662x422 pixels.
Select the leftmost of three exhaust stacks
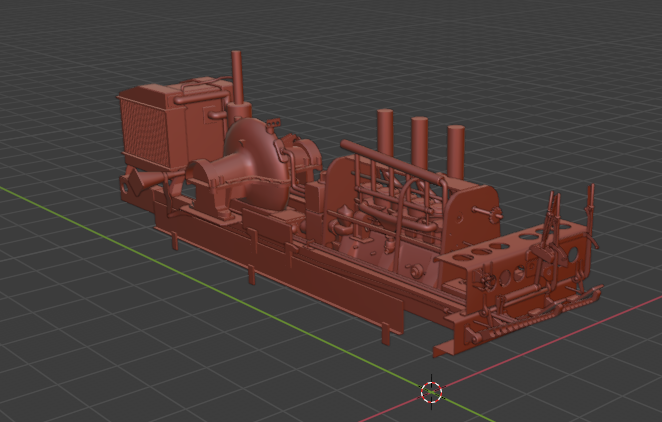click(x=385, y=133)
